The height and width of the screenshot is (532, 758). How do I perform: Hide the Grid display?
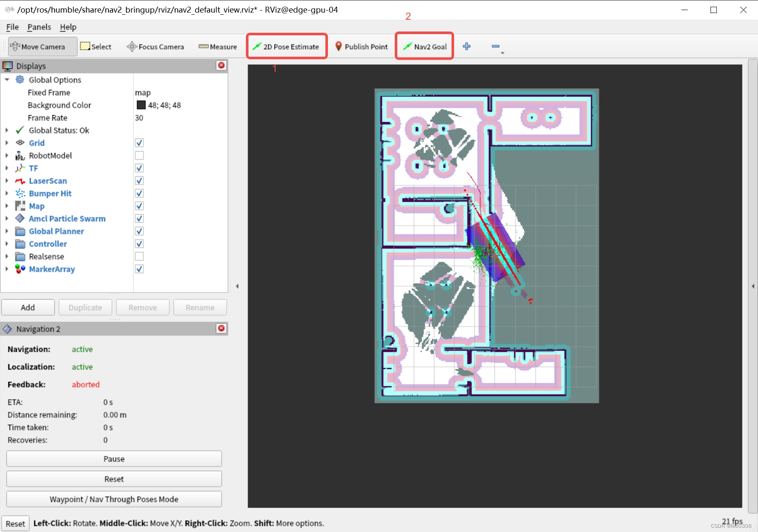(x=139, y=142)
